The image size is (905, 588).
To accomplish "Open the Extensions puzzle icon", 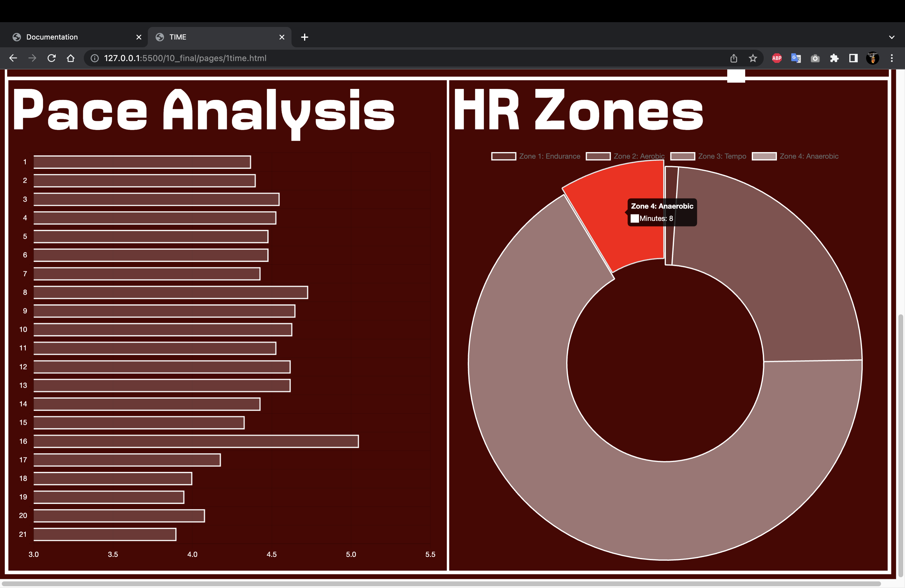I will (834, 58).
